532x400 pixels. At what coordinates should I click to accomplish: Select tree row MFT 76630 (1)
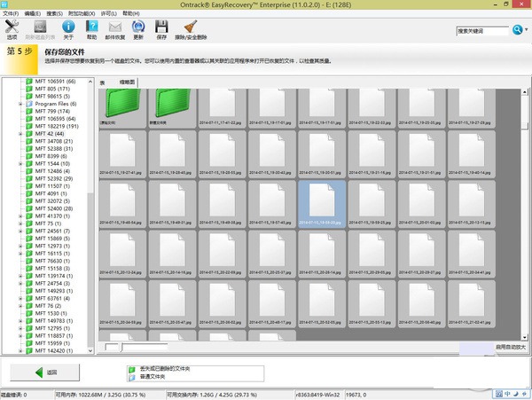[x=52, y=261]
